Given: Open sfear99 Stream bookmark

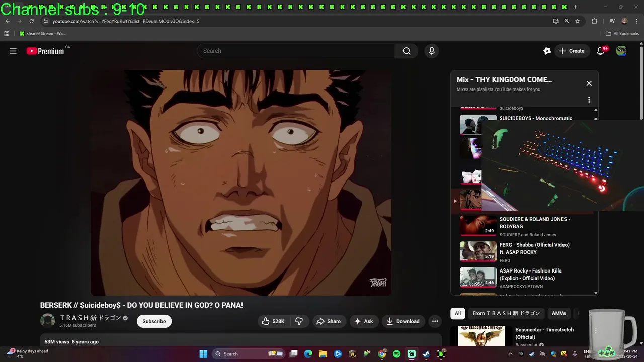Looking at the screenshot, I should [42, 34].
